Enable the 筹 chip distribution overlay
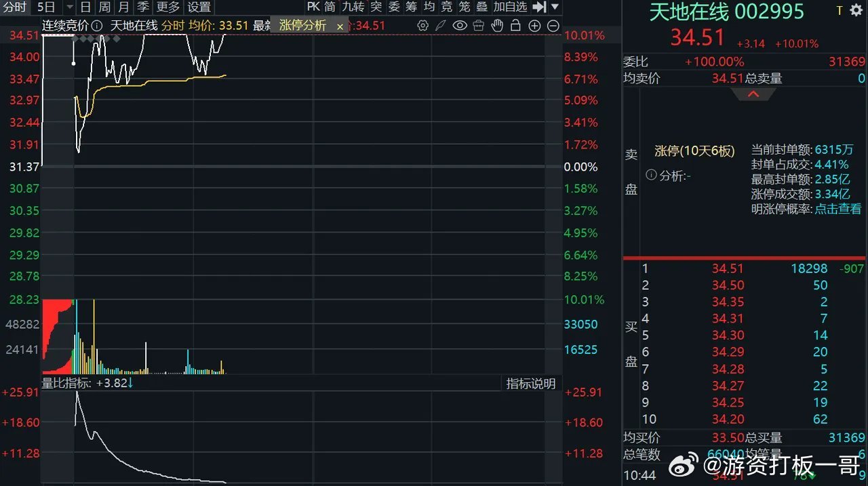This screenshot has height=486, width=868. (412, 7)
